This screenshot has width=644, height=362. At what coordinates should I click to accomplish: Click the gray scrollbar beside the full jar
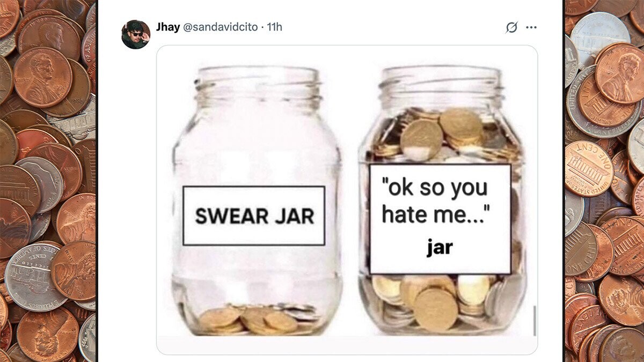[534, 321]
